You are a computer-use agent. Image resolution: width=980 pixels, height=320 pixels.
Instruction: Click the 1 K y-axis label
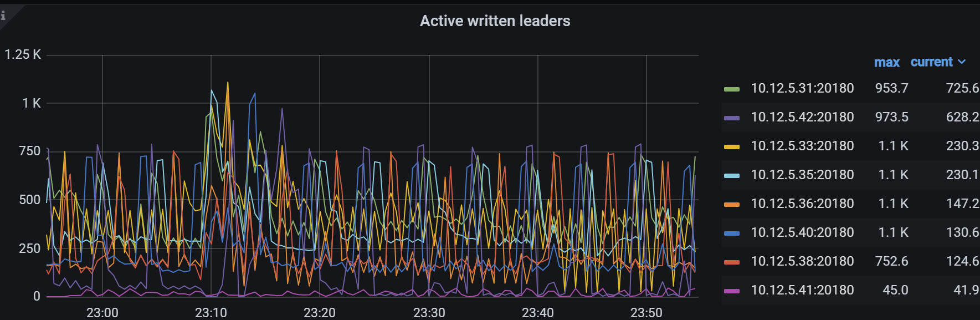point(32,103)
